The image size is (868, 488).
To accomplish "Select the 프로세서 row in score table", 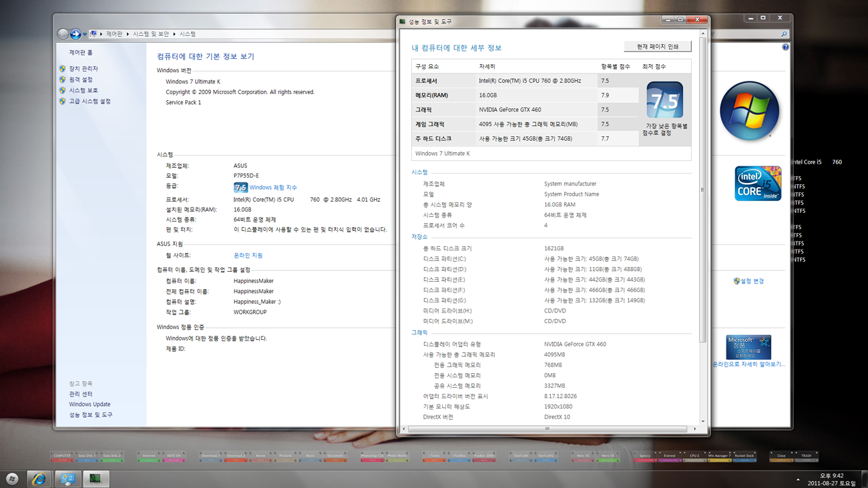I will click(x=525, y=81).
